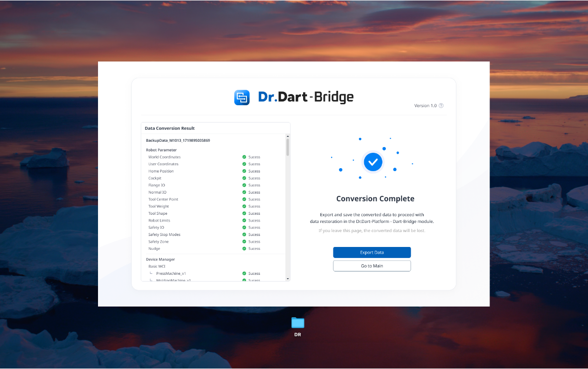Click the success icon for PressMachine_v1
The width and height of the screenshot is (588, 369).
point(244,273)
